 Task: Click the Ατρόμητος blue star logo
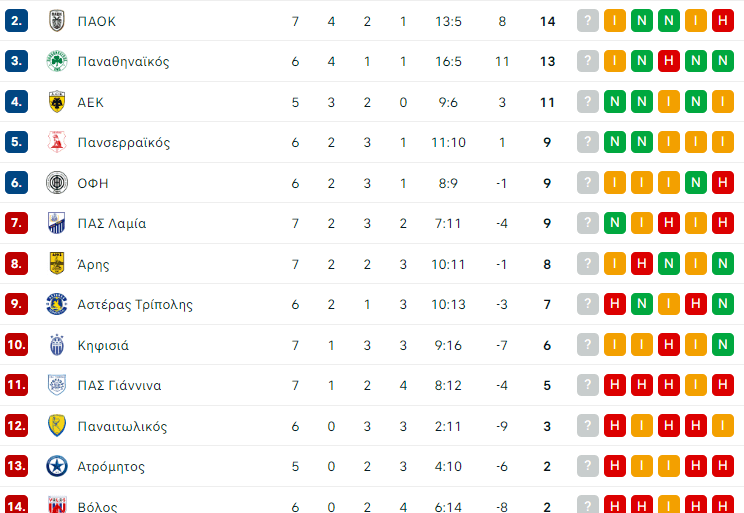(x=56, y=466)
